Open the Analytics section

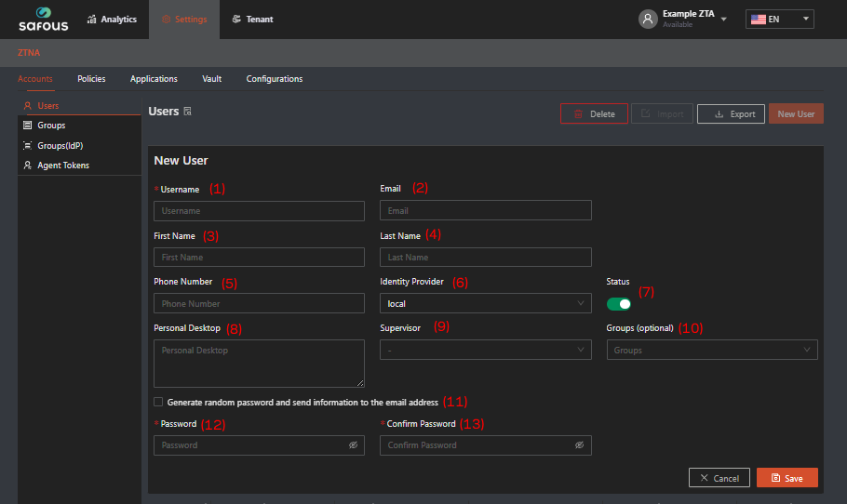tap(111, 20)
